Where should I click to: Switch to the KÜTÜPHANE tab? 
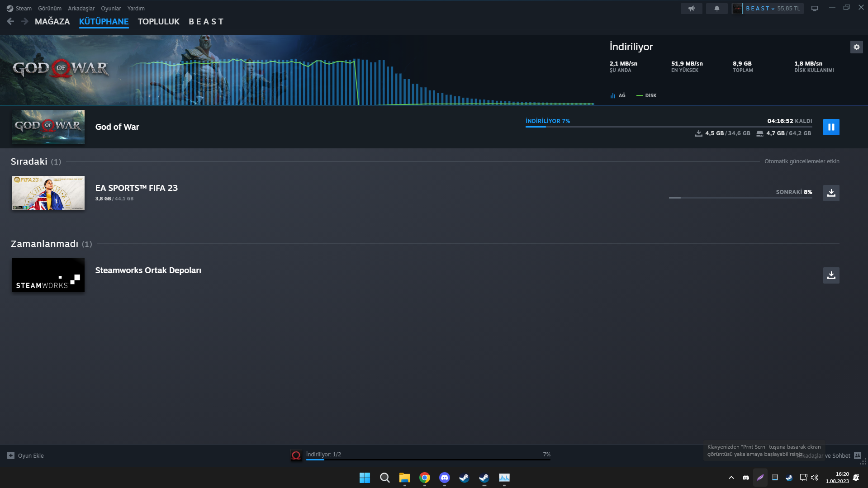[x=104, y=21]
